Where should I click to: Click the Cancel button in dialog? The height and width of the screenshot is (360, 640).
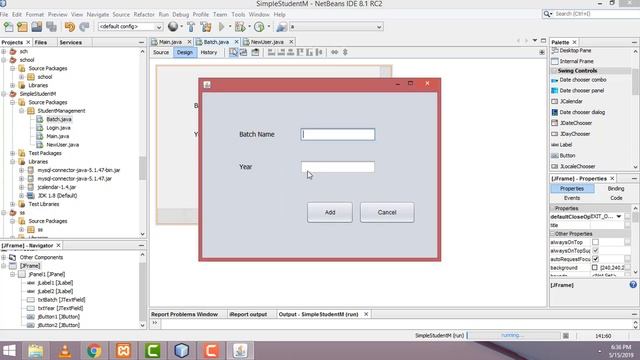click(x=387, y=212)
